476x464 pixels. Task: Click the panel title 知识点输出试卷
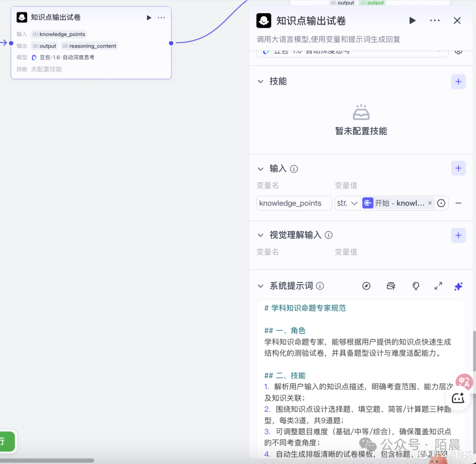[311, 21]
